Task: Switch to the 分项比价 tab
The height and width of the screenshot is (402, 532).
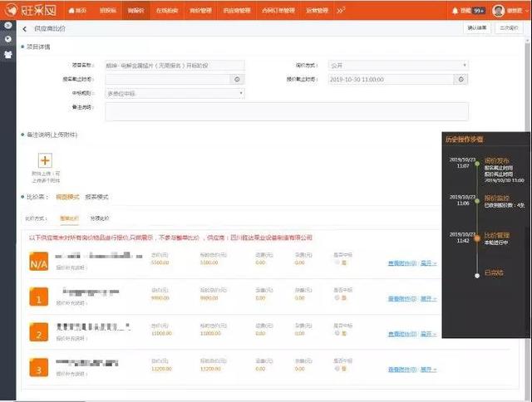Action: 98,218
